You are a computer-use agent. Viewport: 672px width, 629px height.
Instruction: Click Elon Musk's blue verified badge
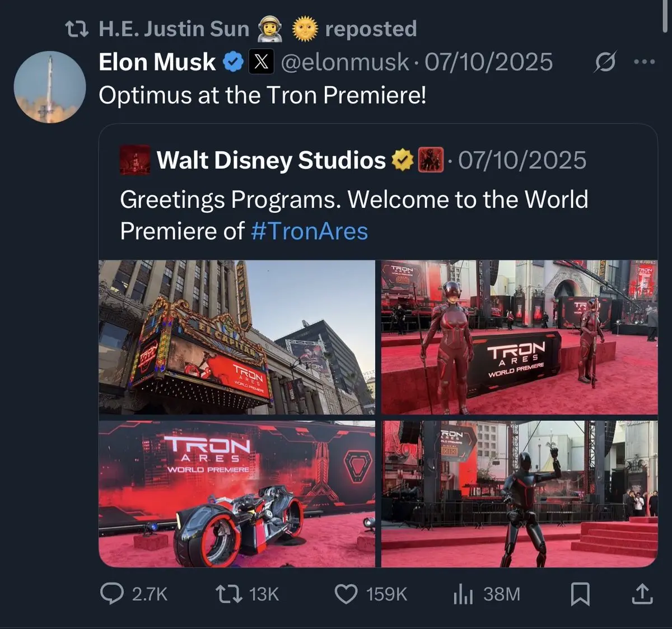click(233, 62)
